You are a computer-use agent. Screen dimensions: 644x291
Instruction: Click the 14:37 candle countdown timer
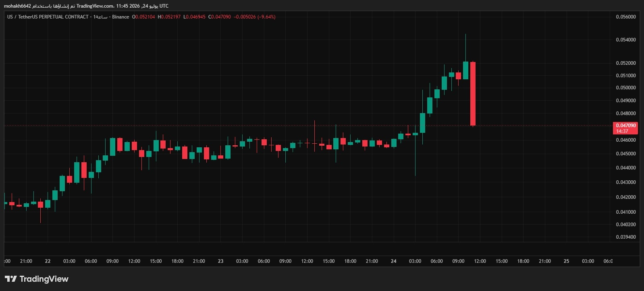pos(622,131)
